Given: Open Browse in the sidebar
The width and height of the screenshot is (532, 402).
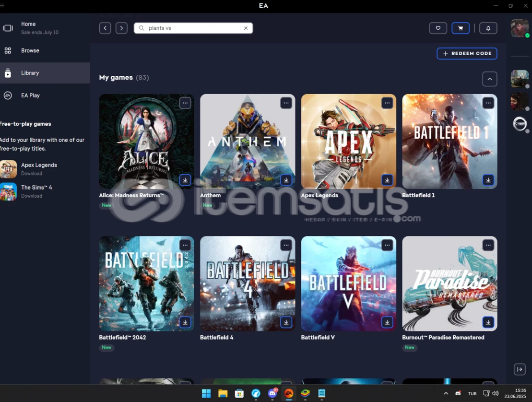Looking at the screenshot, I should click(x=45, y=50).
